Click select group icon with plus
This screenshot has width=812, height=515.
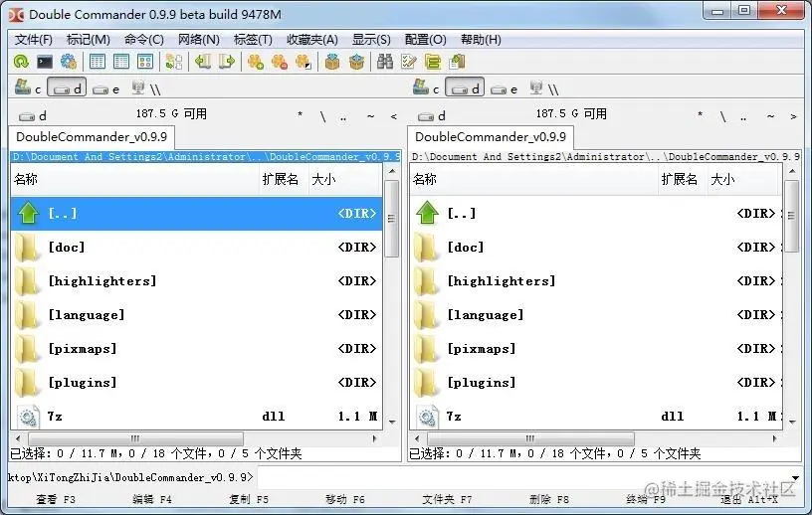click(256, 62)
